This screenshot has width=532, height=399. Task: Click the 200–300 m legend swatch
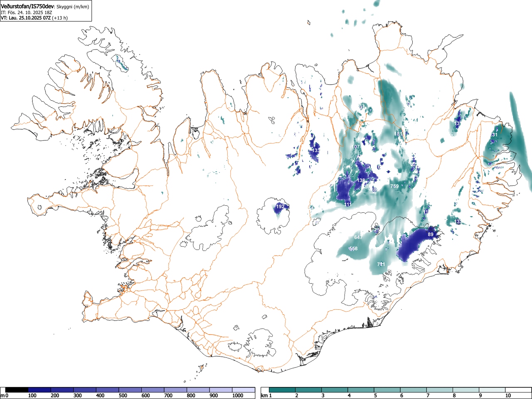62,390
